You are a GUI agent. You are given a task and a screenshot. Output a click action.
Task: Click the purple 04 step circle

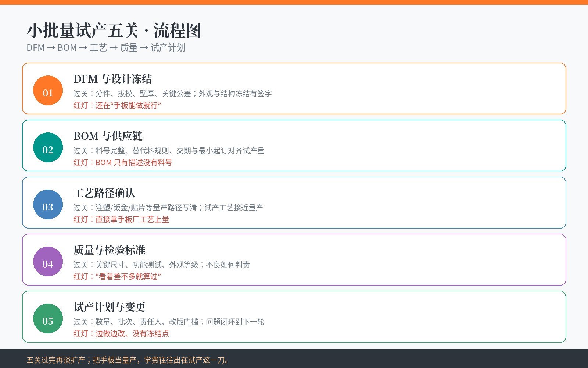[48, 262]
